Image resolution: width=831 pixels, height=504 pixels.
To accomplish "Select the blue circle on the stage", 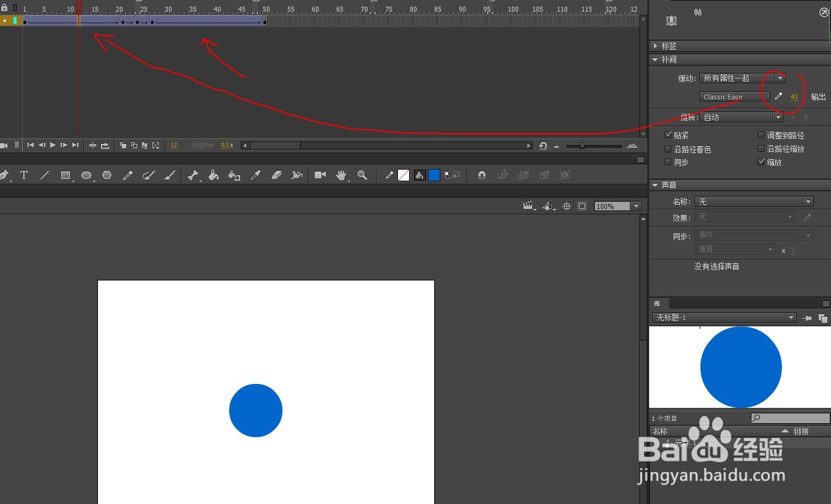I will (255, 410).
